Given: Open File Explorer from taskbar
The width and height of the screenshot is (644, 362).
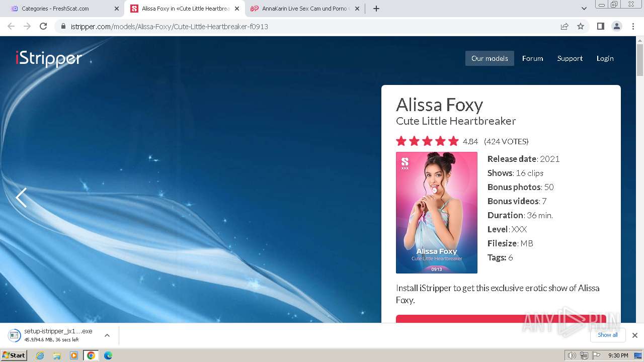Looking at the screenshot, I should [57, 355].
